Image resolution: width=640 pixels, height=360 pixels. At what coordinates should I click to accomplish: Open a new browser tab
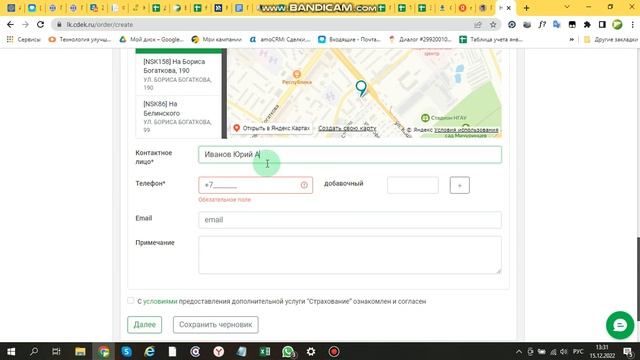(x=527, y=8)
